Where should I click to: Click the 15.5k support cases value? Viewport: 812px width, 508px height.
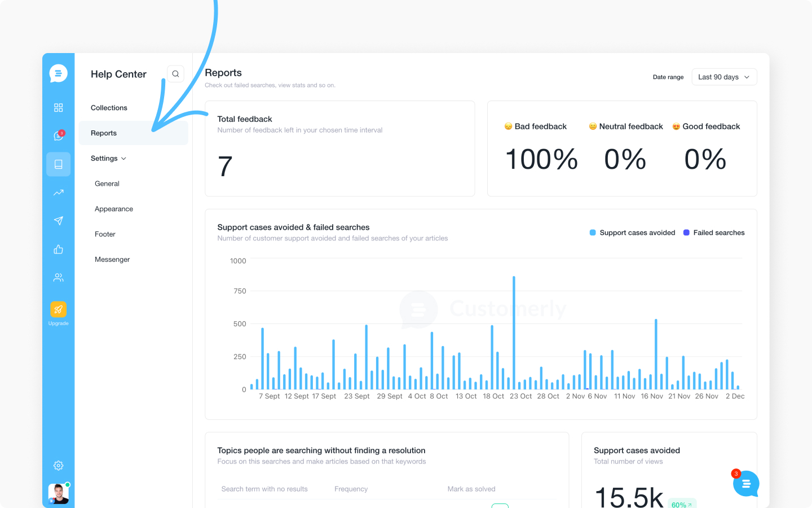(629, 497)
